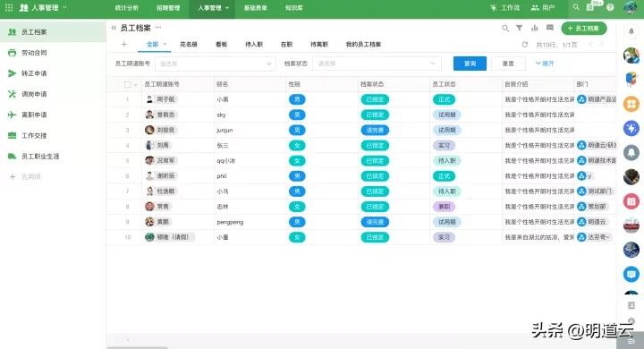Expand the 人事管理 top menu tab dropdown
Screen dimensions: 644x349
pos(227,8)
